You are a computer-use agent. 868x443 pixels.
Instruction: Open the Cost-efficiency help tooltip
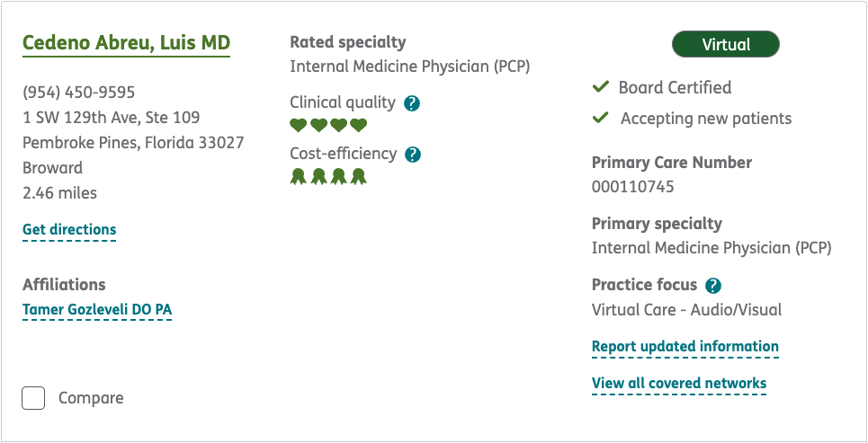[x=413, y=155]
